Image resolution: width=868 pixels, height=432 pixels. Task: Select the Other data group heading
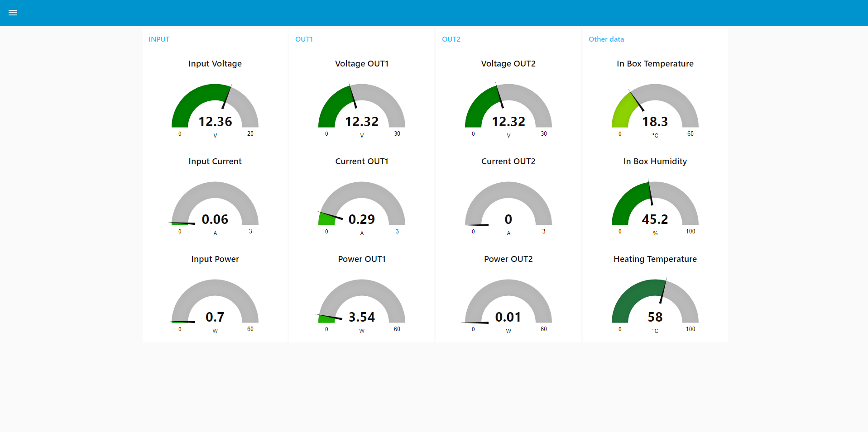click(606, 39)
